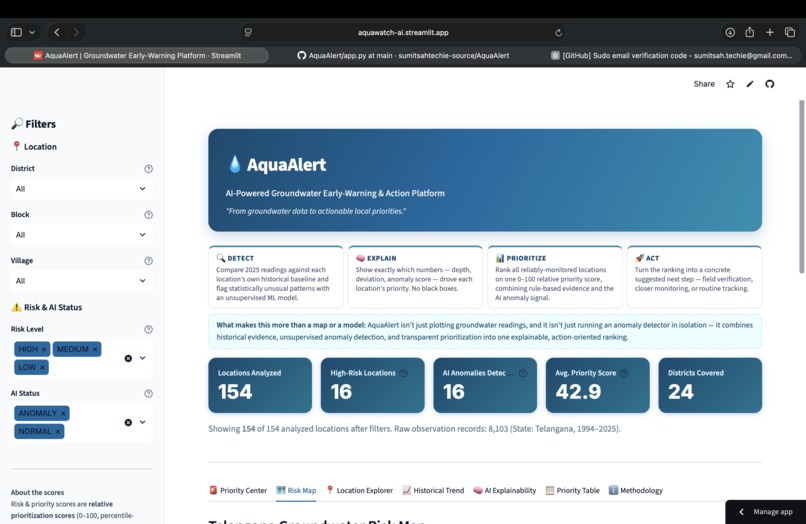This screenshot has width=806, height=524.
Task: Open the District dropdown
Action: click(81, 189)
